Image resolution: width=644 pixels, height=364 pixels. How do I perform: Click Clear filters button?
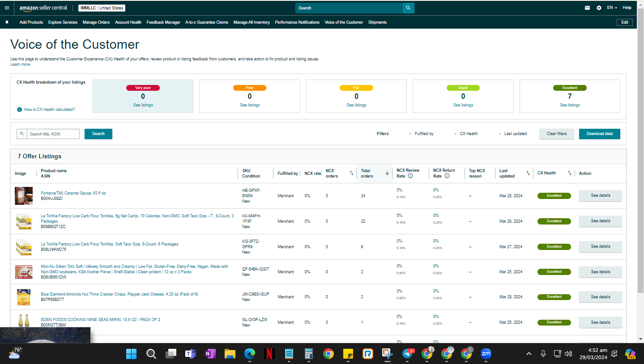pyautogui.click(x=557, y=134)
